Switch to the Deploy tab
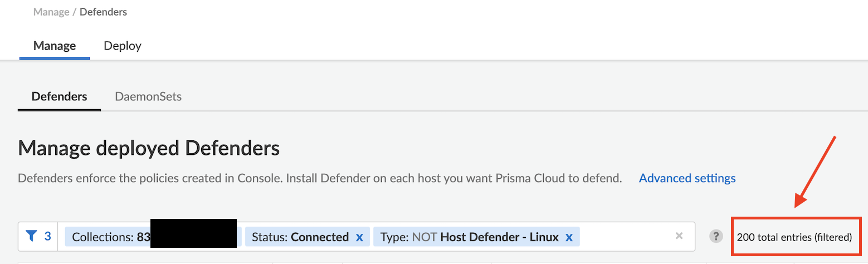The width and height of the screenshot is (868, 264). point(123,46)
